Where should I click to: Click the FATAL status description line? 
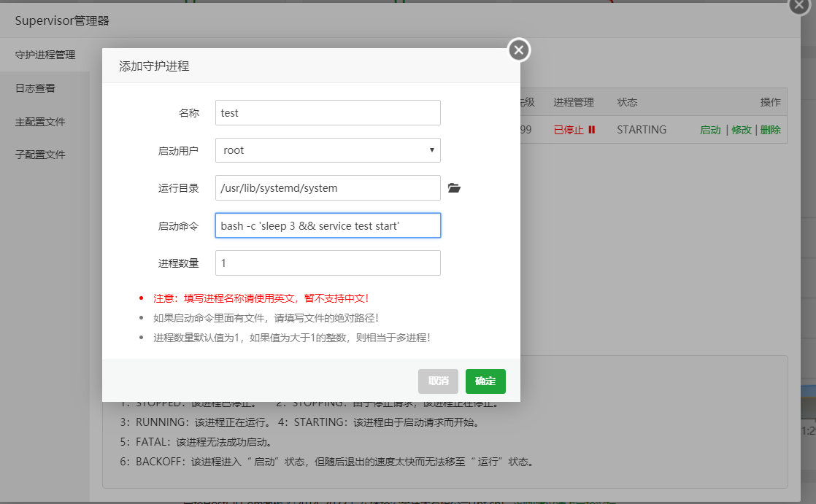click(x=196, y=442)
